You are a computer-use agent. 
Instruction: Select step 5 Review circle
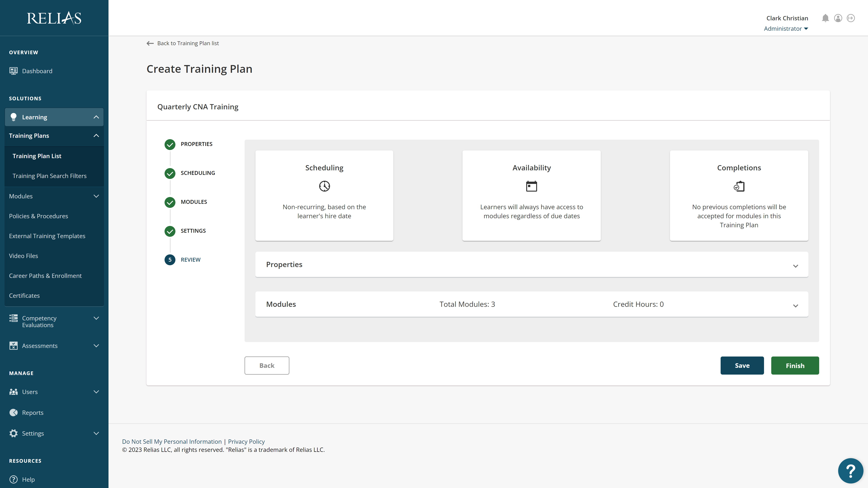coord(170,260)
